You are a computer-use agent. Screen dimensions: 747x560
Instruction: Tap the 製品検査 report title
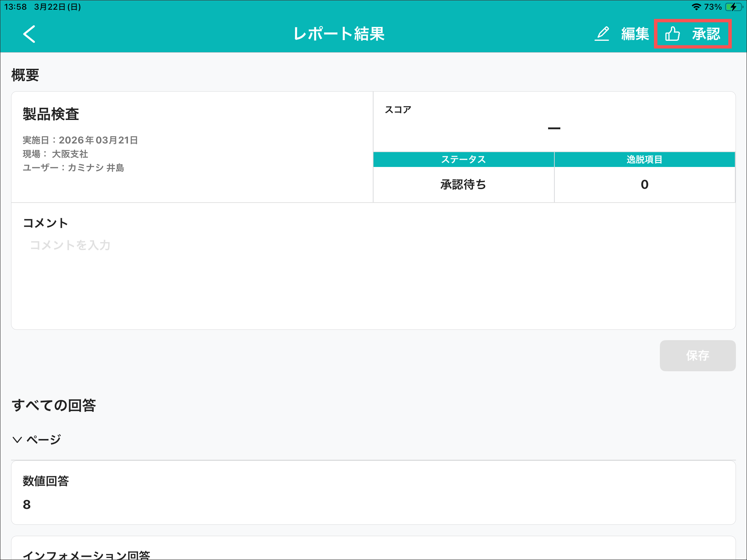coord(51,114)
